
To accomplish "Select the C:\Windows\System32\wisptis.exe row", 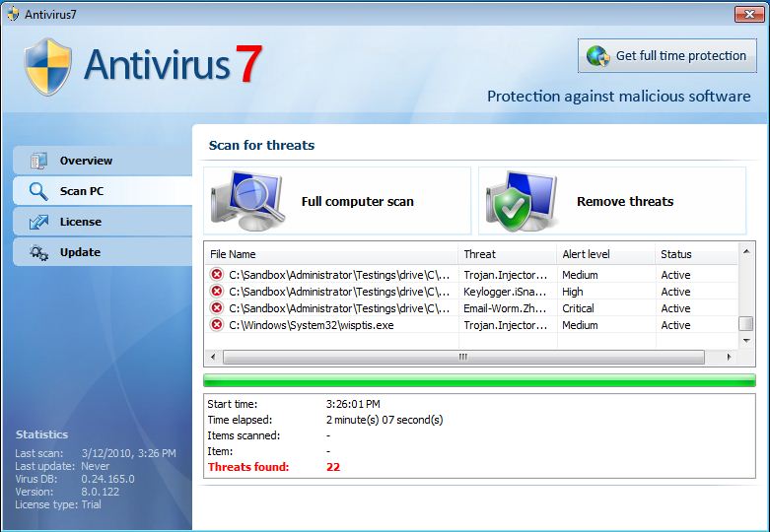I will tap(471, 325).
